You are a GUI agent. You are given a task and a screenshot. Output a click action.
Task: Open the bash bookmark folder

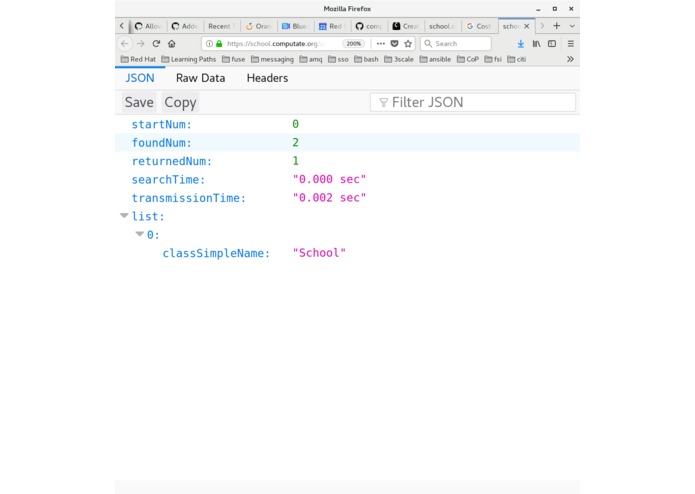[366, 59]
